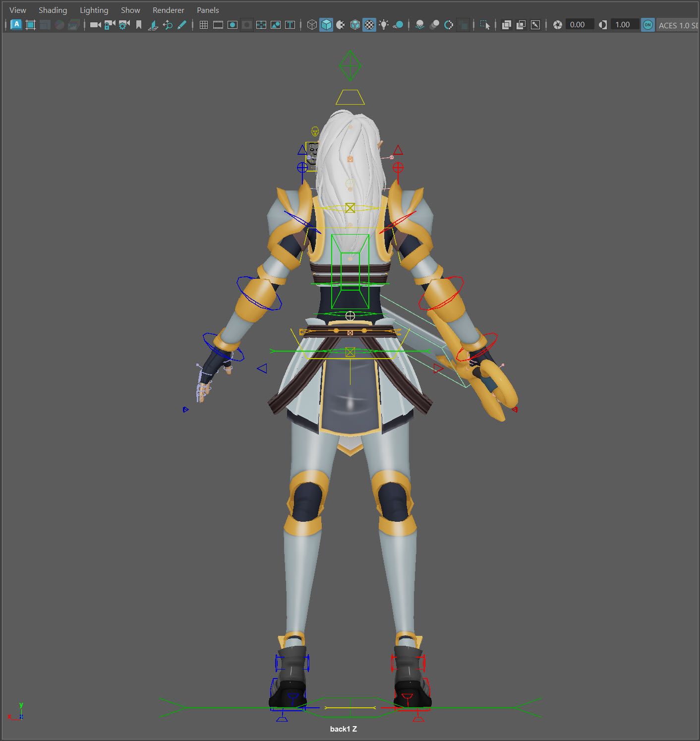Image resolution: width=700 pixels, height=741 pixels.
Task: Open the ACES 1.0 view transform dropdown
Action: tap(678, 25)
